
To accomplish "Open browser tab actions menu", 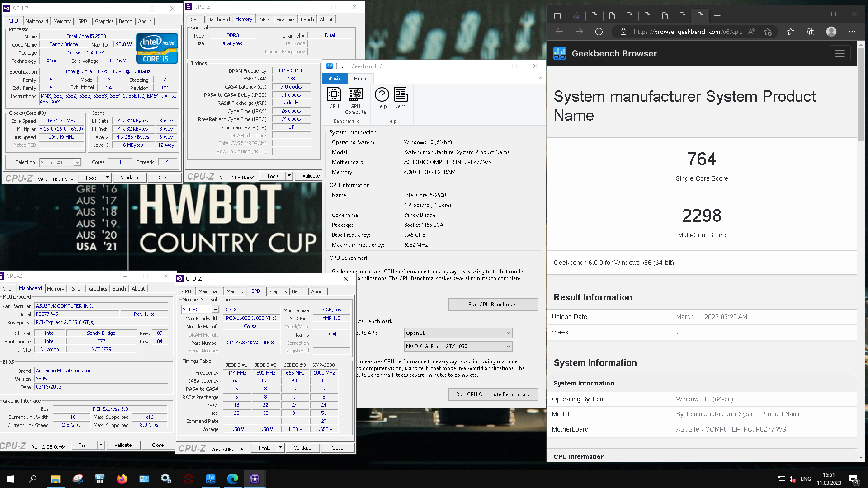I will click(x=557, y=16).
